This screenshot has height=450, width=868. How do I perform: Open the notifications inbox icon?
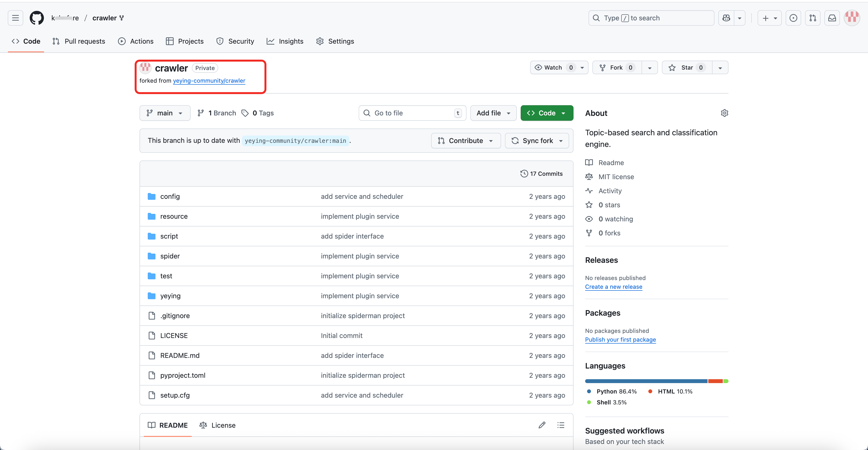pos(832,18)
